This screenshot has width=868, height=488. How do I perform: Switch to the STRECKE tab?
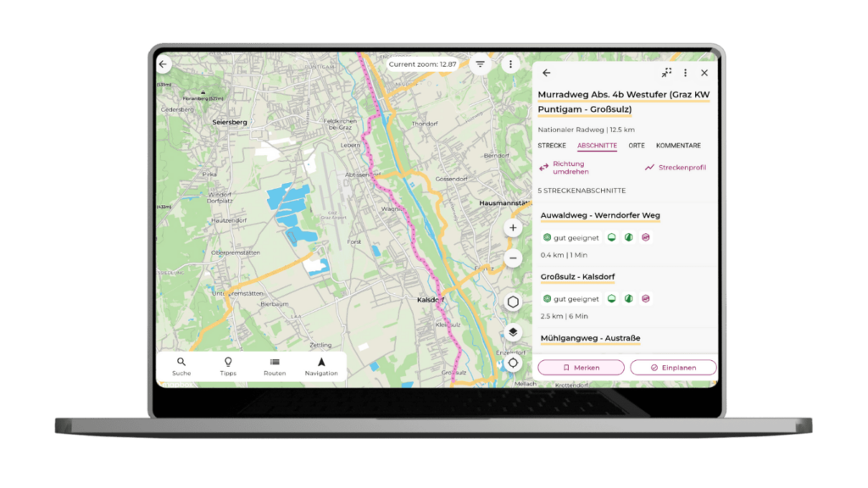tap(552, 146)
